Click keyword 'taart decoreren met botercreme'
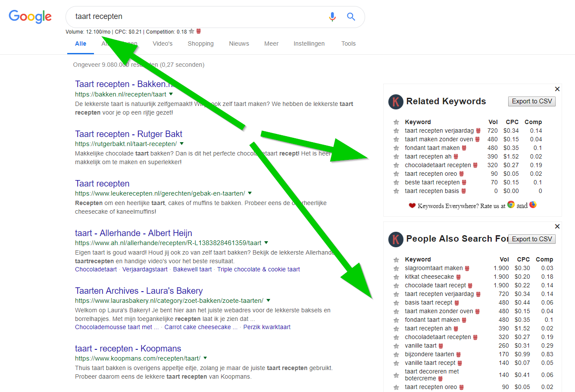The height and width of the screenshot is (392, 575). point(432,375)
